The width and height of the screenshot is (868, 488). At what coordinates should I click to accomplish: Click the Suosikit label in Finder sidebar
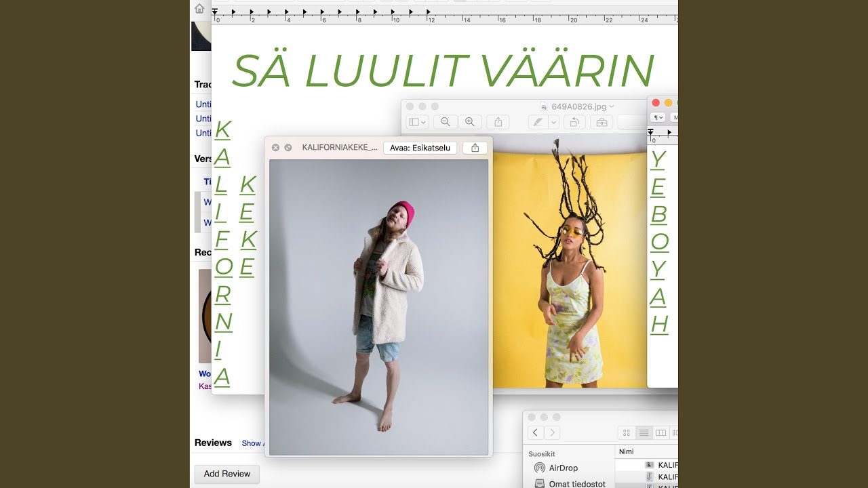543,453
